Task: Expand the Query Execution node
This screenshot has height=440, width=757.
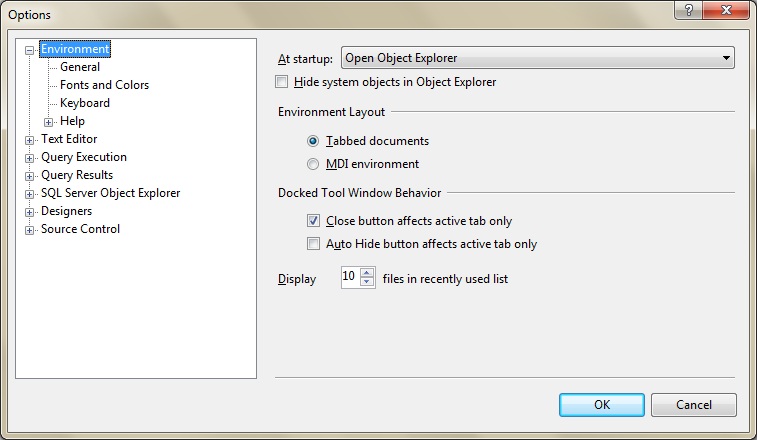Action: click(x=29, y=158)
